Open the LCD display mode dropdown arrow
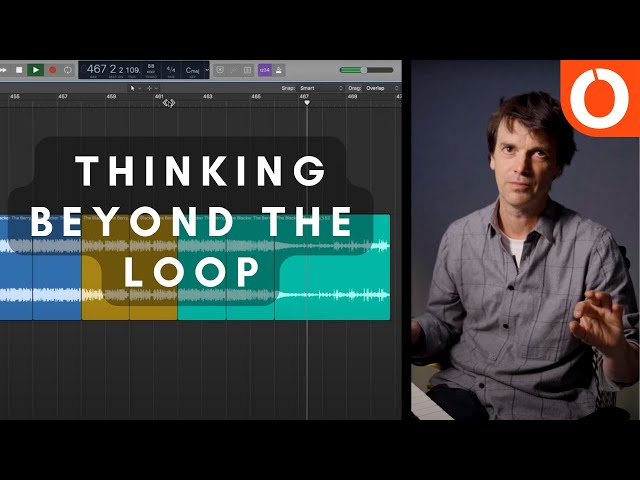 tap(207, 70)
